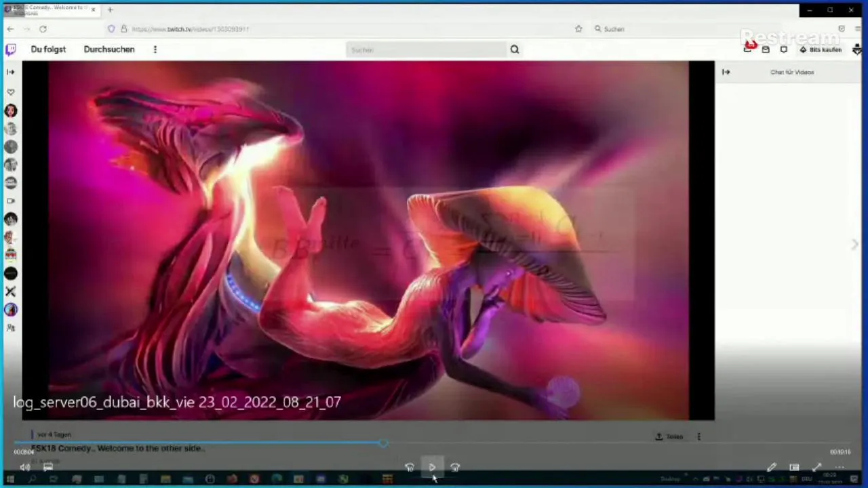Click the total duration label at right
Screen dimensions: 868x488
840,452
